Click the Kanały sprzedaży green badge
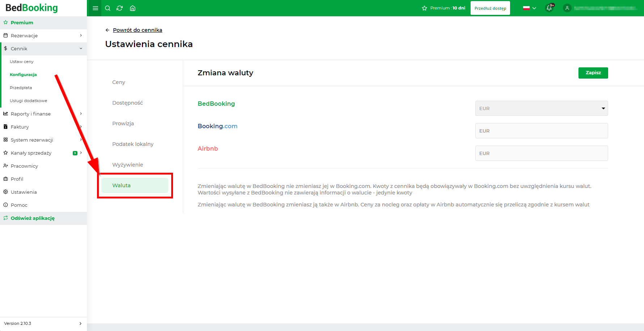 point(75,153)
